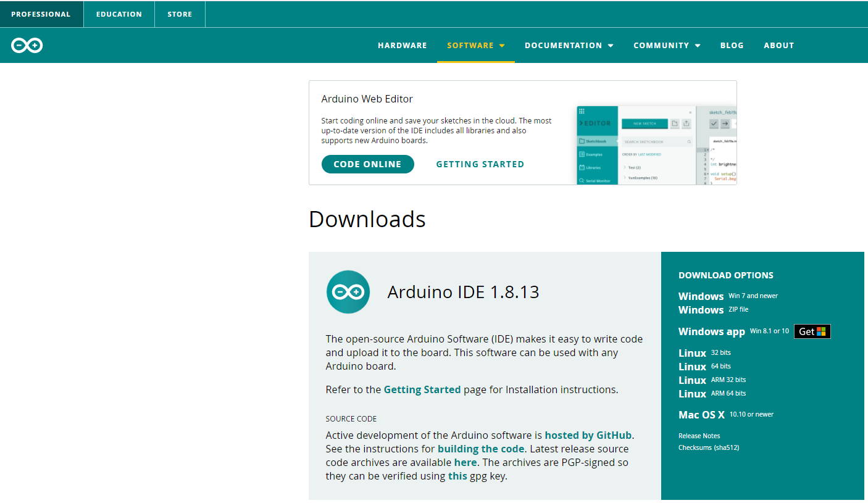Follow the hosted by GitHub link
The image size is (868, 503).
click(589, 435)
